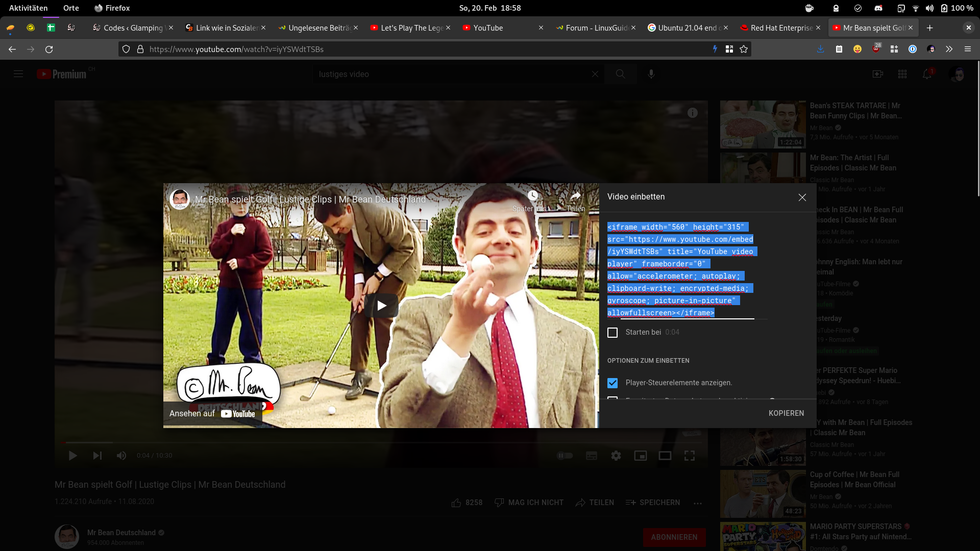This screenshot has height=551, width=980.
Task: Click the YouTube Premium logo
Action: 62,74
